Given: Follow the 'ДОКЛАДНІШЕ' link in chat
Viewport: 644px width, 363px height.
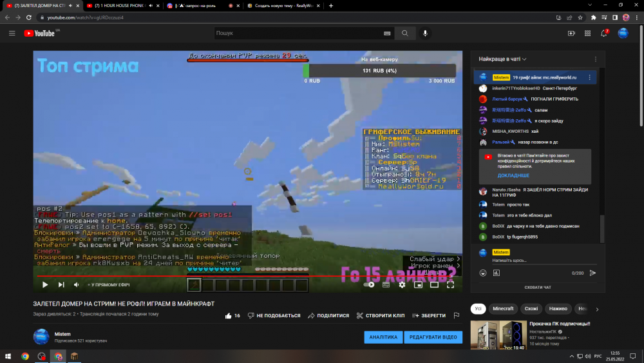Looking at the screenshot, I should click(x=513, y=175).
